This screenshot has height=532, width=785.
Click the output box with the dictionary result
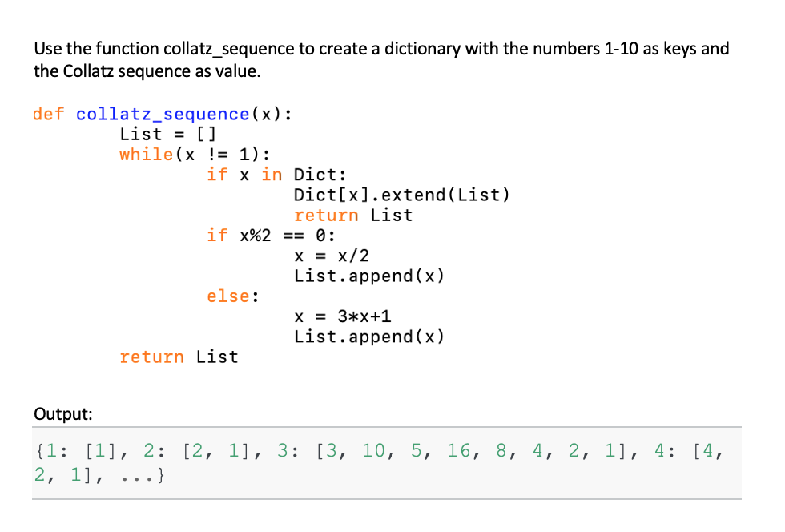coord(386,463)
